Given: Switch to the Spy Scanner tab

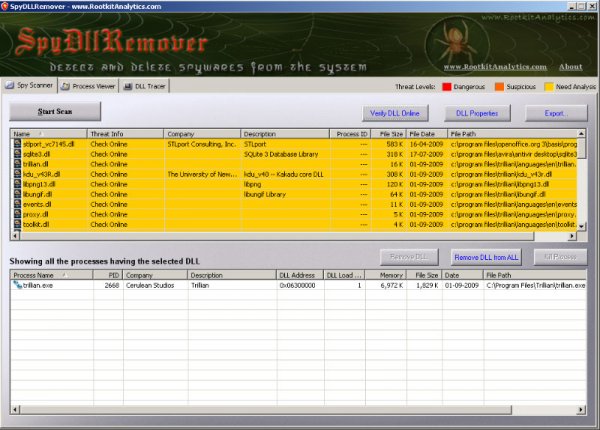Looking at the screenshot, I should (x=29, y=85).
